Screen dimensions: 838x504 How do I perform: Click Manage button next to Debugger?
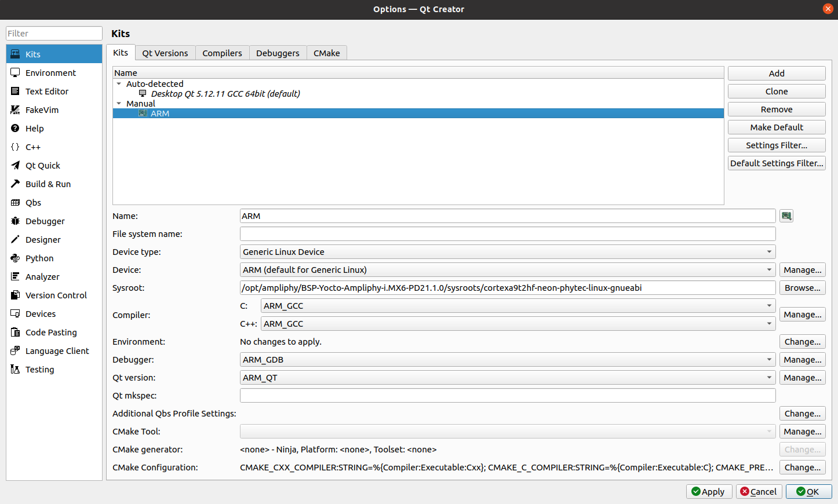(803, 360)
